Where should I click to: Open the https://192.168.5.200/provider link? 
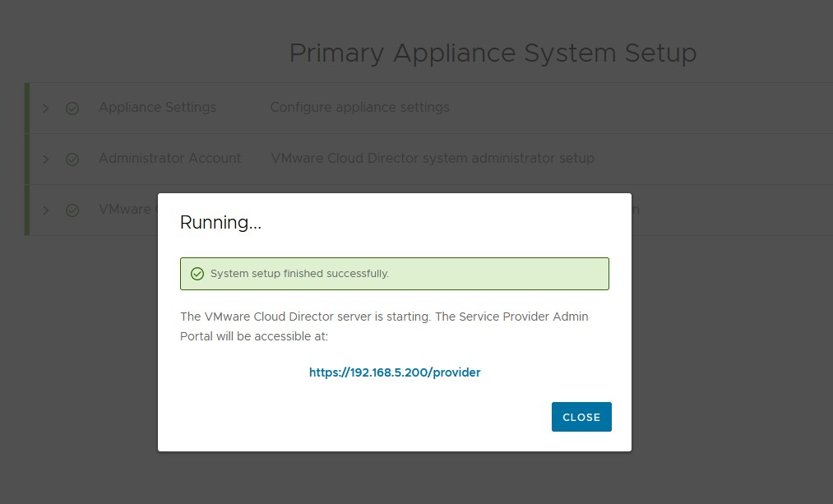point(395,372)
